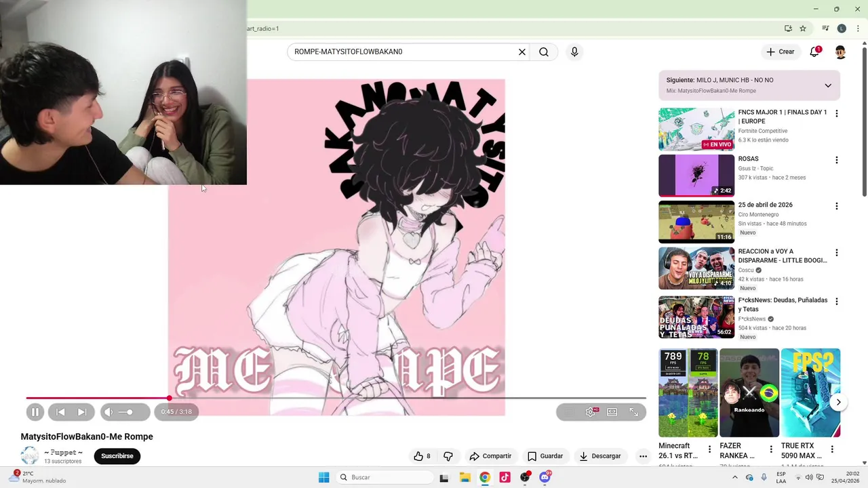Open options for REACCION a VOY video
Image resolution: width=868 pixels, height=488 pixels.
click(x=836, y=253)
